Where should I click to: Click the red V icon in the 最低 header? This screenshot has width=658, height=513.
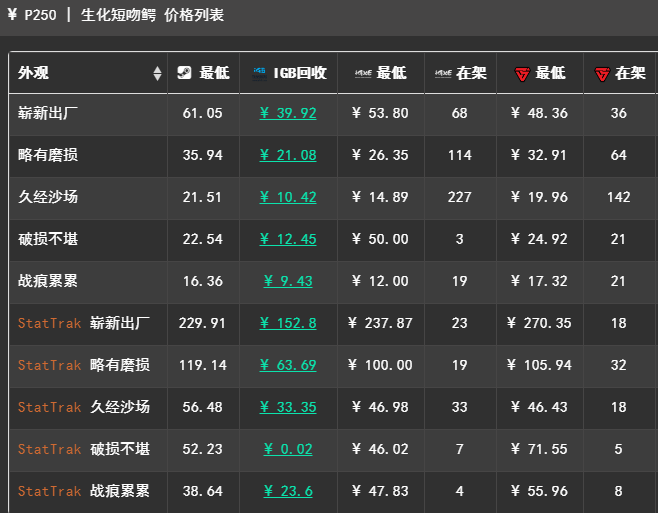tap(522, 74)
